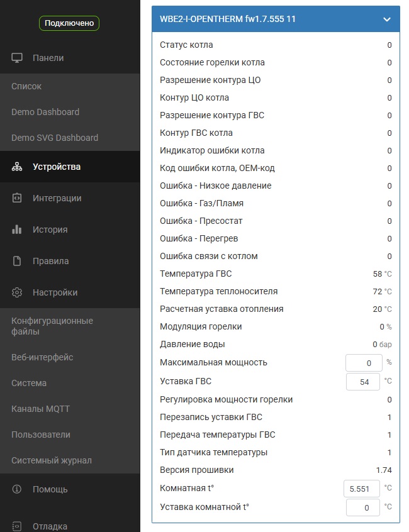
Task: Focus the Максимальная мощность input field
Action: click(x=364, y=363)
